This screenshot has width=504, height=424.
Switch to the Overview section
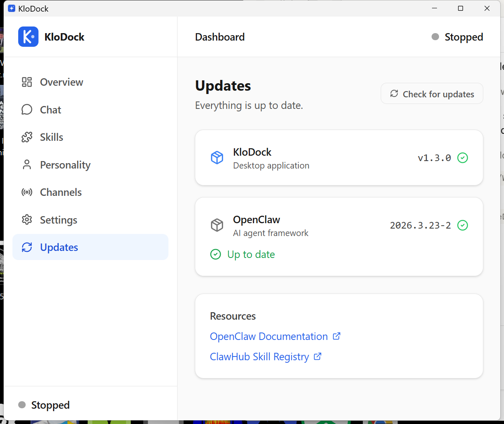pos(61,82)
